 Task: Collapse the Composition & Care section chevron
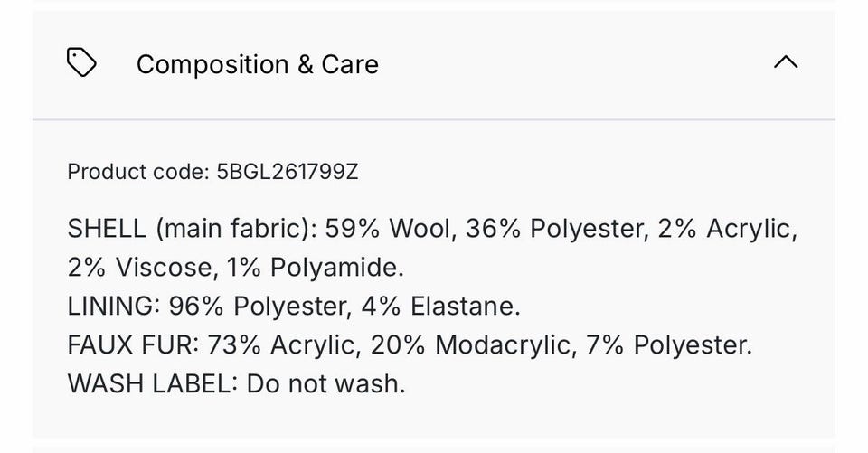coord(786,63)
